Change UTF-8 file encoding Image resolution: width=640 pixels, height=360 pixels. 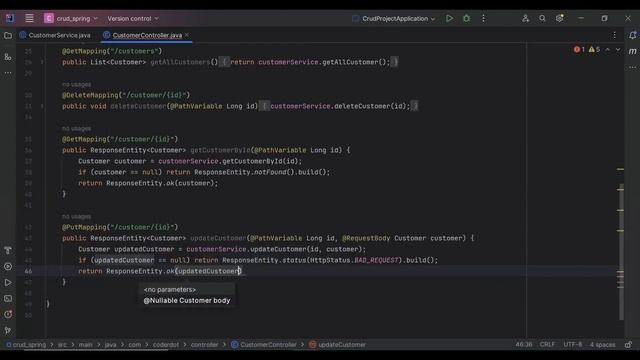pyautogui.click(x=573, y=344)
